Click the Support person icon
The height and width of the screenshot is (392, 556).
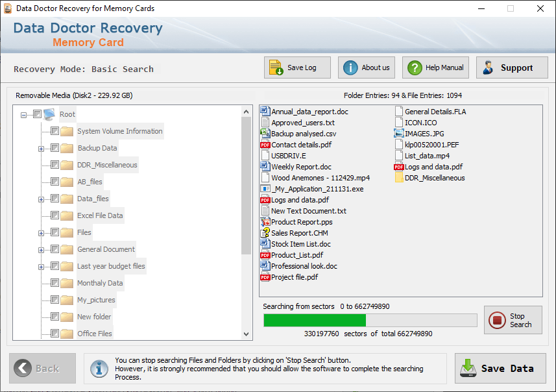coord(489,67)
